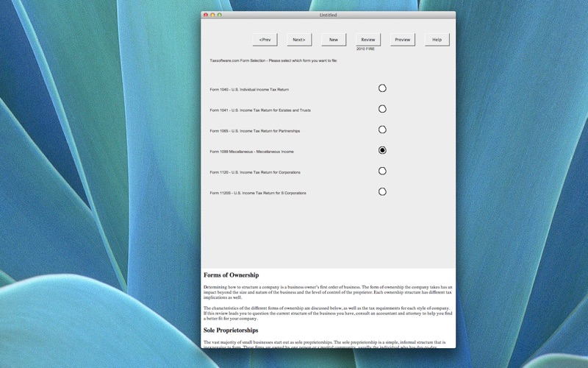Image resolution: width=588 pixels, height=368 pixels.
Task: Zoom the window with the green button
Action: click(219, 15)
